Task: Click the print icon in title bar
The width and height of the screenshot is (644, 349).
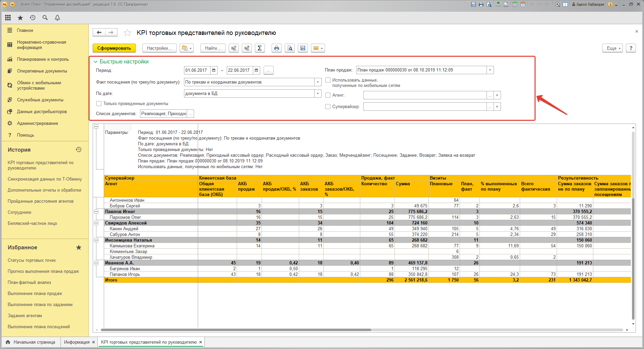Action: click(481, 4)
